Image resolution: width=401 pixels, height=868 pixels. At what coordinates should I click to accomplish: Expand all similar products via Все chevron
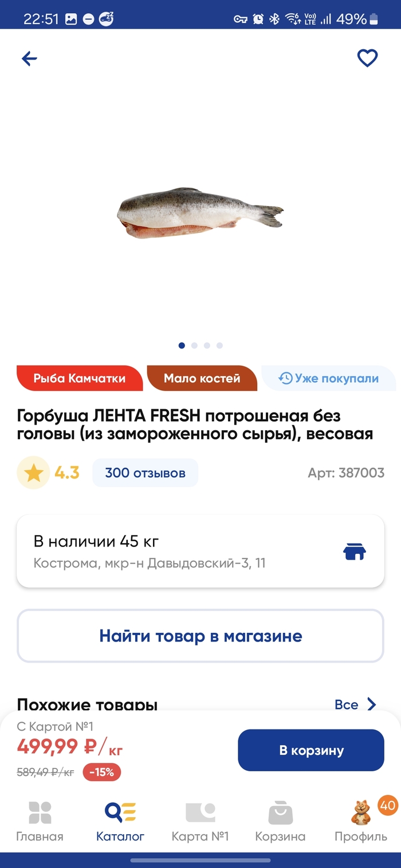click(x=356, y=704)
